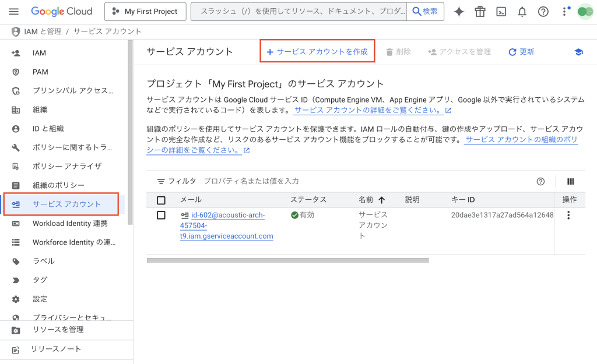Click the filter help question icon
The image size is (597, 364).
tap(540, 182)
